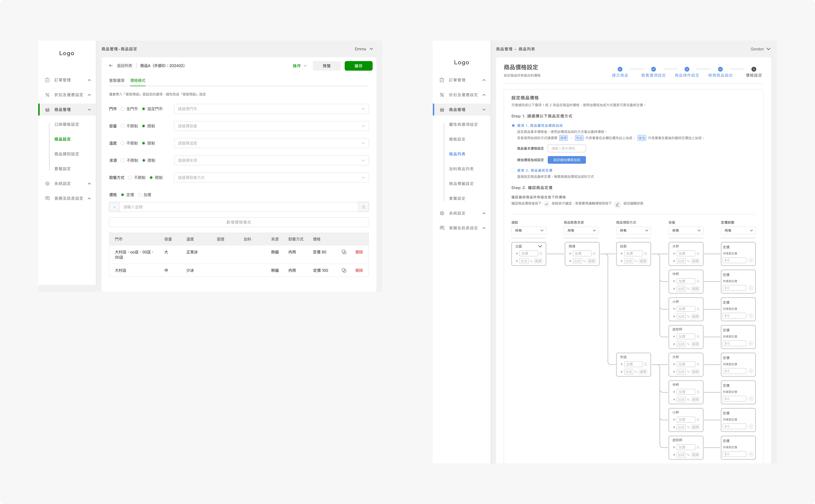Screen dimensions: 815x504
Task: Select 不限制 for 來源
Action: pos(123,160)
